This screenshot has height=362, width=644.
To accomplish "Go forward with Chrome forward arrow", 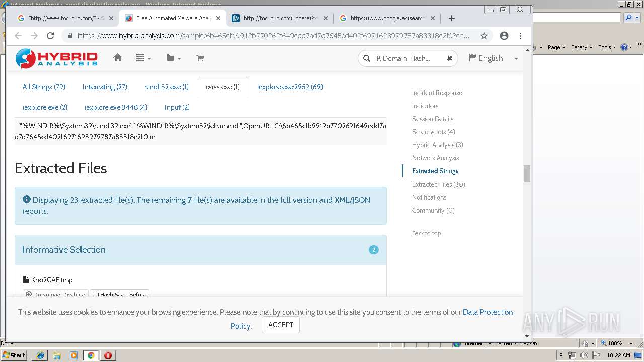I will click(x=34, y=36).
